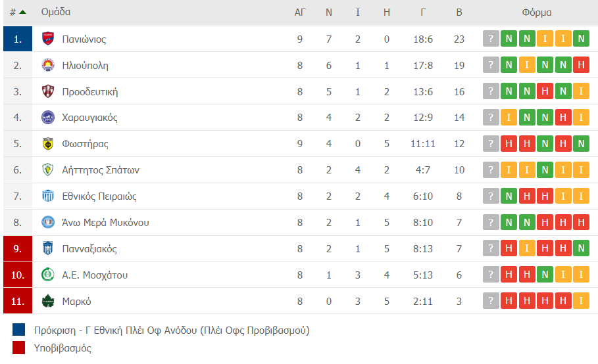Click the Φωστήρας yellow crest icon
The image size is (598, 364).
click(47, 143)
